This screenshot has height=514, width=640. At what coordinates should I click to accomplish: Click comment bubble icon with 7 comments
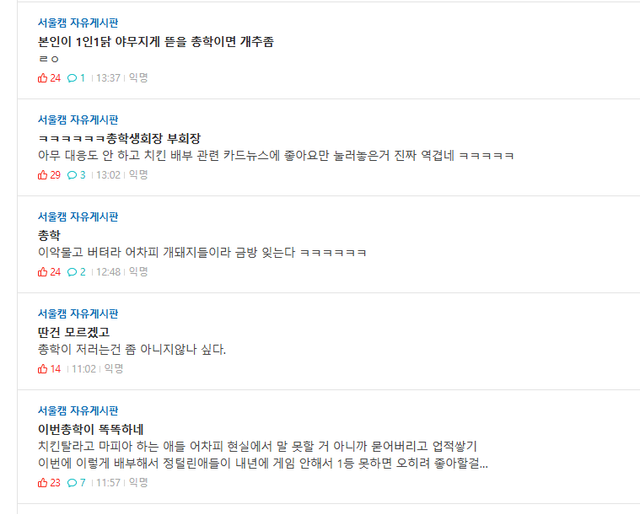point(72,483)
